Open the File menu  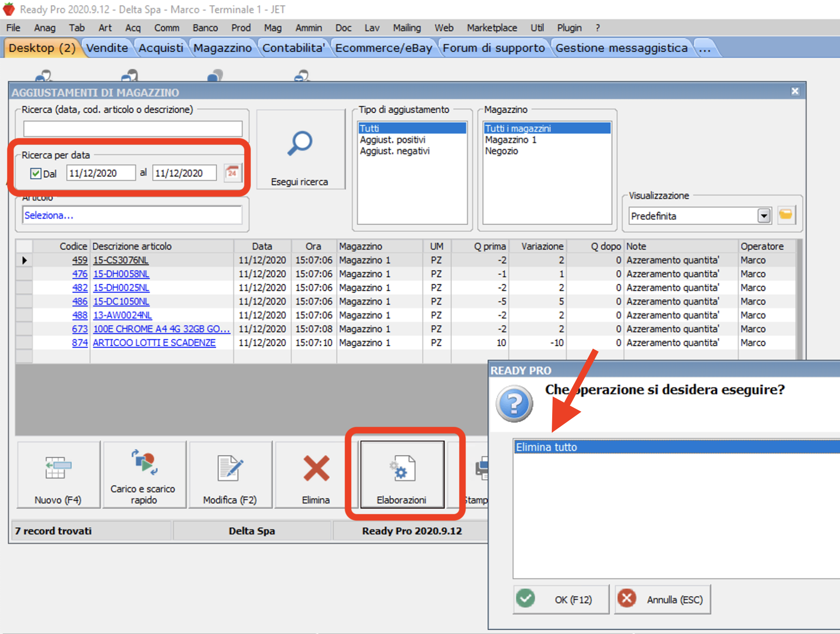[x=13, y=28]
